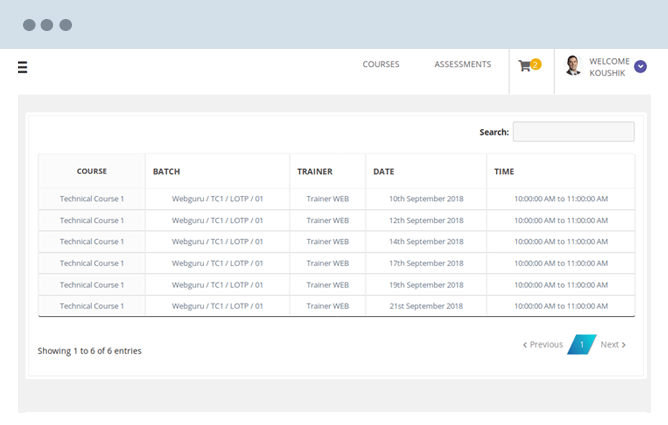Open the Courses menu item
The image size is (668, 425).
(x=380, y=64)
